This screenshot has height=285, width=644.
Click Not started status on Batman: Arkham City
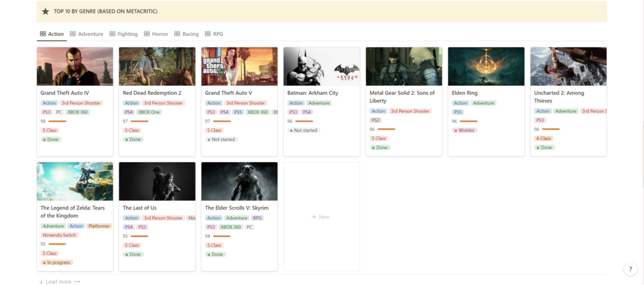coord(304,130)
